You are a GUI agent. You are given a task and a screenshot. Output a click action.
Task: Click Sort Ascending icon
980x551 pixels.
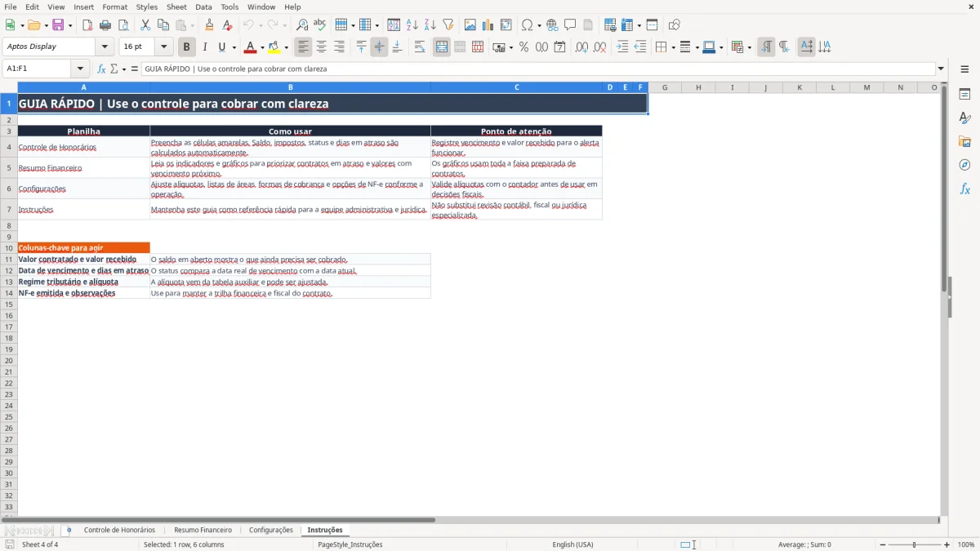click(412, 25)
